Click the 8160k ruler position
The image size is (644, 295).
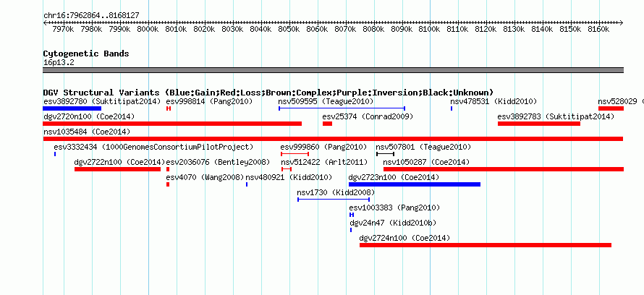click(599, 30)
